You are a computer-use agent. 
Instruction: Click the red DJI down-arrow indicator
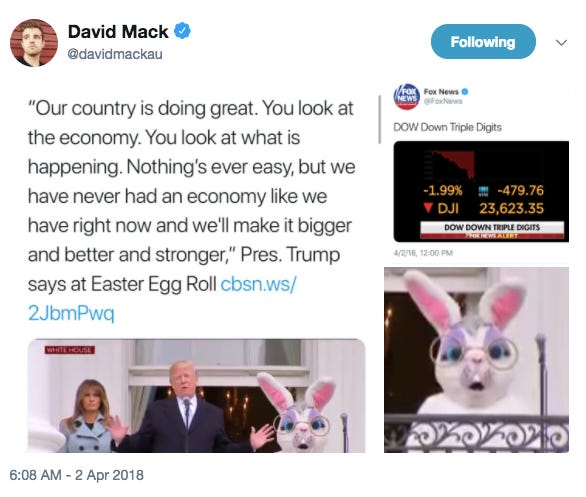click(429, 208)
